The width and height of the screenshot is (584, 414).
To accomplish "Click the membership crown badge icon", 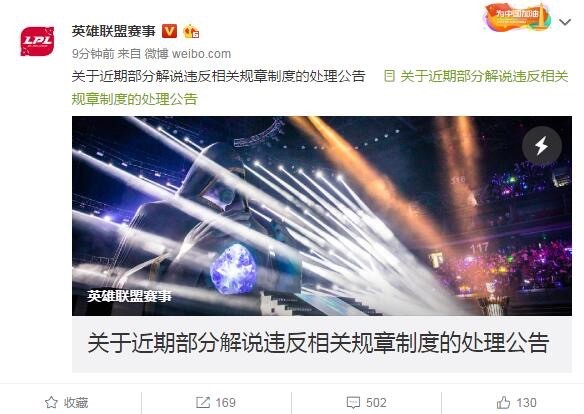I will click(x=191, y=31).
